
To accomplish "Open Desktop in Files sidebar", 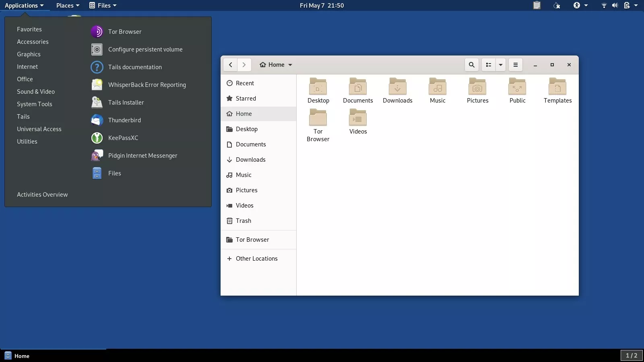I will (258, 129).
